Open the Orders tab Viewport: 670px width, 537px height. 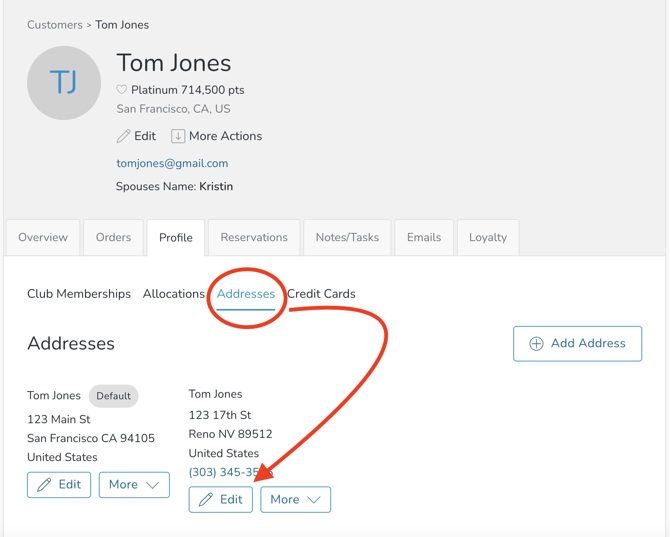point(113,238)
